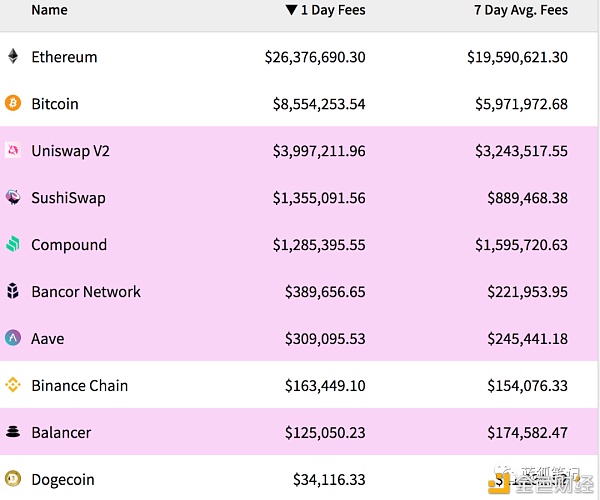Open the Binance Chain name link
The image size is (600, 500).
(x=79, y=386)
